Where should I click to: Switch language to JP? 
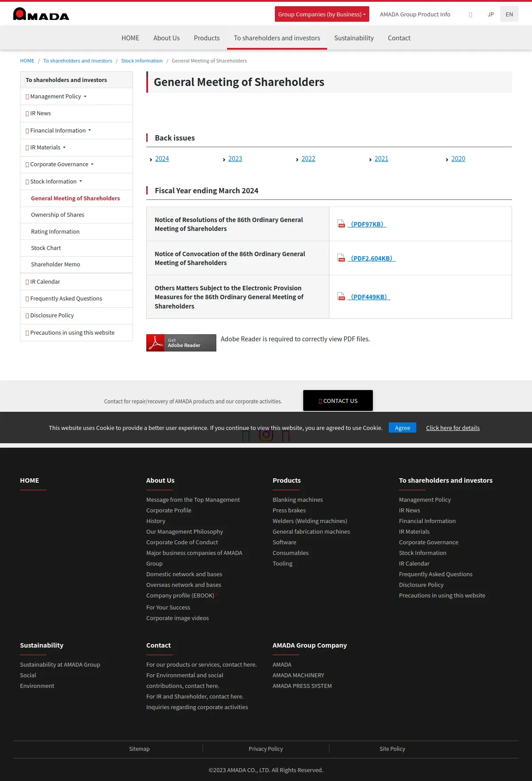pyautogui.click(x=491, y=14)
